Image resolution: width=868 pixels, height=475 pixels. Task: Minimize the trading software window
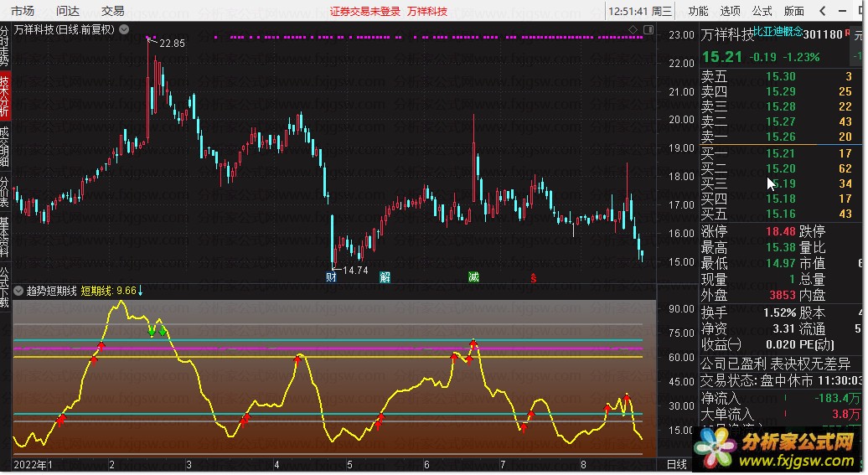(x=843, y=11)
